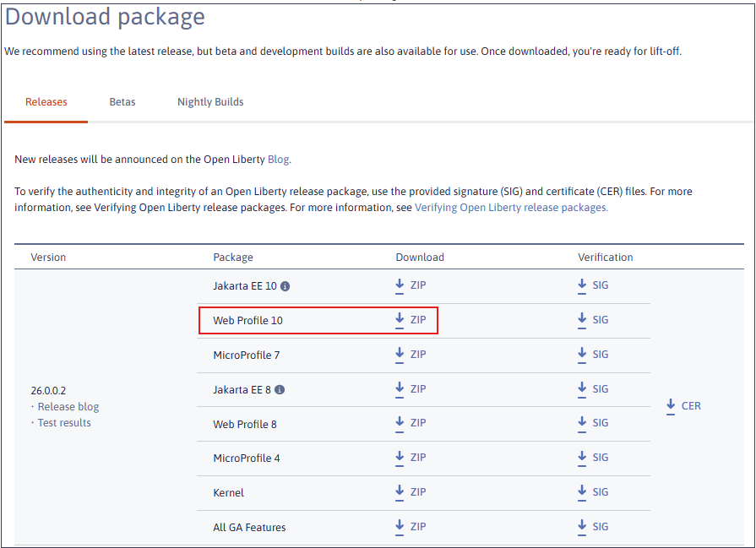The width and height of the screenshot is (756, 548).
Task: Open the 26.0.0.2 Release blog link
Action: coord(68,407)
